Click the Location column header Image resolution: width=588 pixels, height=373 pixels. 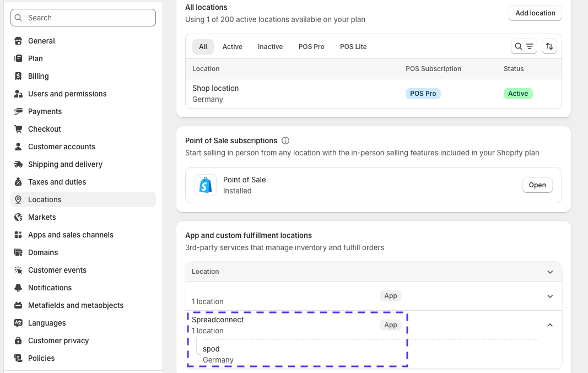click(206, 69)
